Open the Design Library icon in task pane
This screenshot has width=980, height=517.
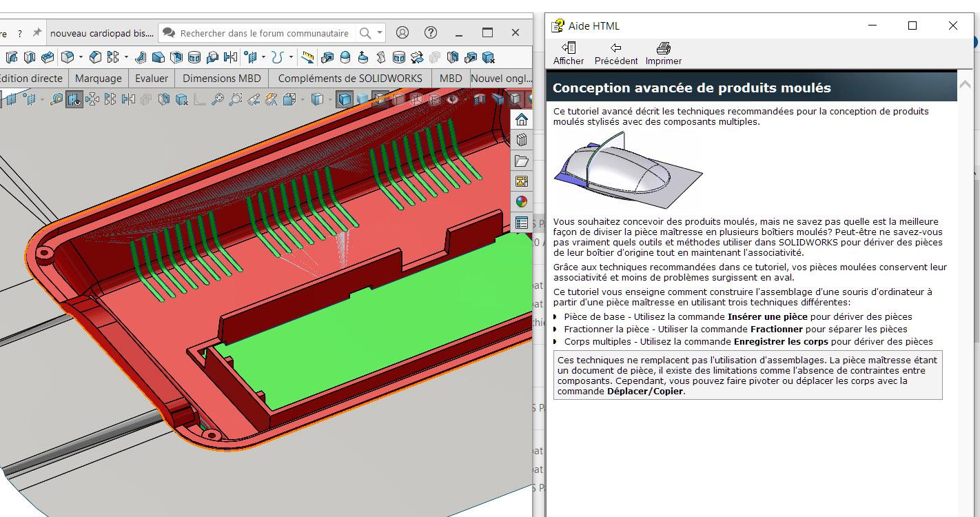522,140
